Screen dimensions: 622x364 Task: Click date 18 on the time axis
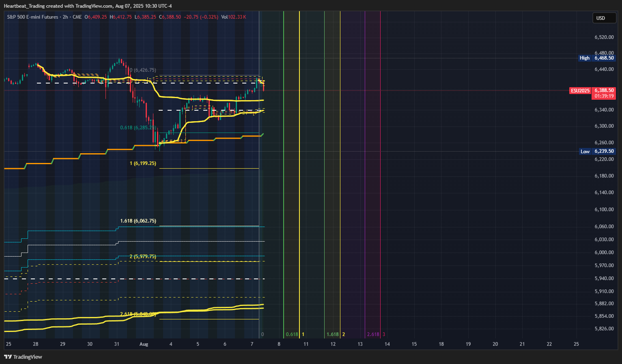pyautogui.click(x=441, y=344)
